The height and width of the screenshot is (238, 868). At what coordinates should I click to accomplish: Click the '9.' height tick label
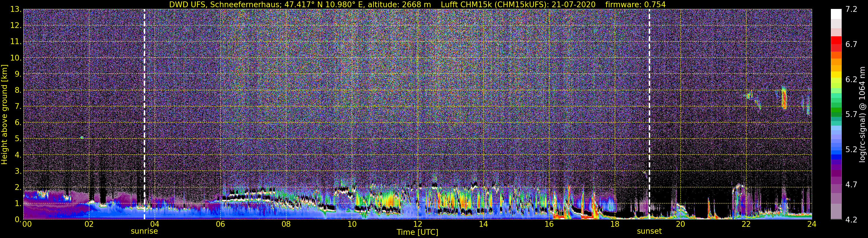click(x=18, y=74)
